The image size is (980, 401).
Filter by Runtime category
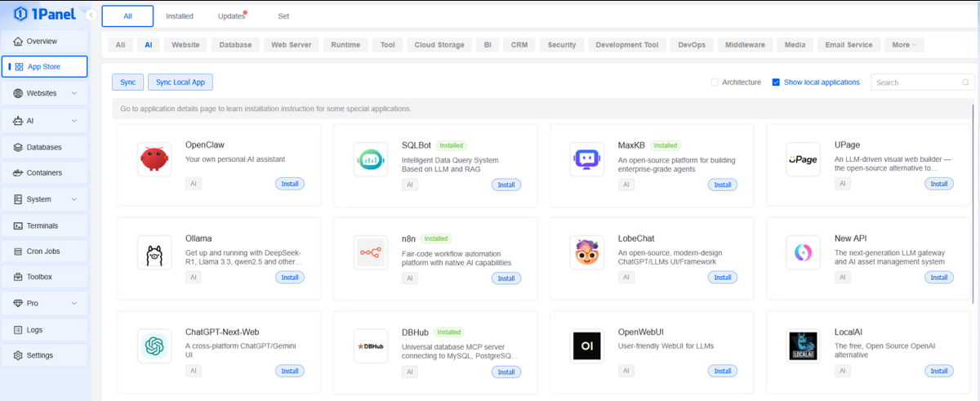pos(346,45)
